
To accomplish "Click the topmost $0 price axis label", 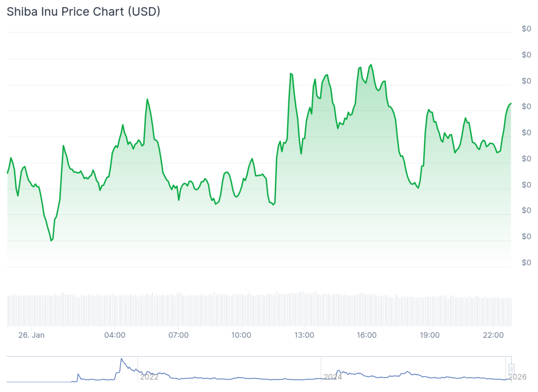I will [526, 29].
